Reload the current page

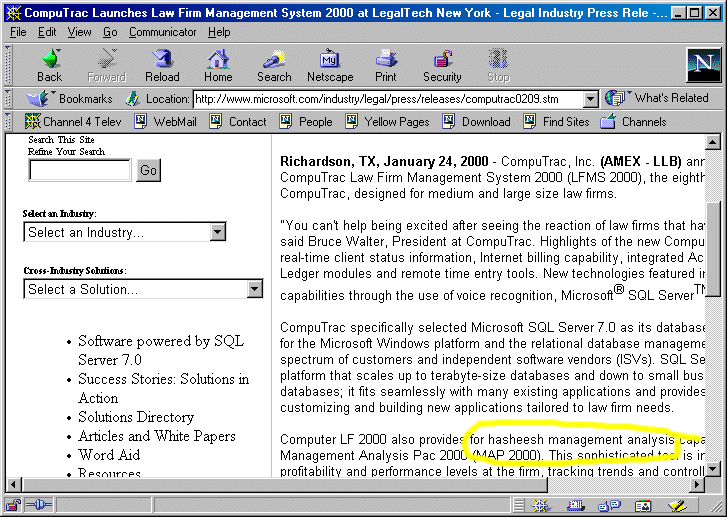click(x=162, y=65)
